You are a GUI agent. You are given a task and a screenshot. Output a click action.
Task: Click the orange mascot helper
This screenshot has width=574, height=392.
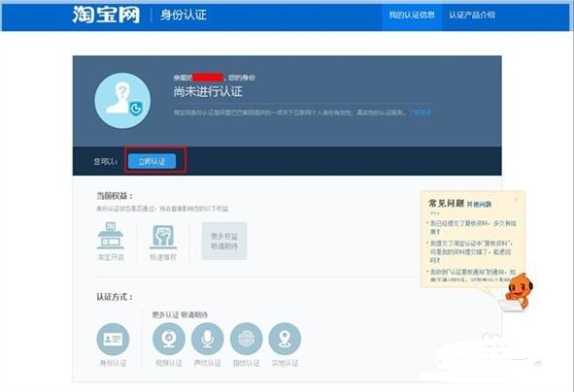coord(519,291)
